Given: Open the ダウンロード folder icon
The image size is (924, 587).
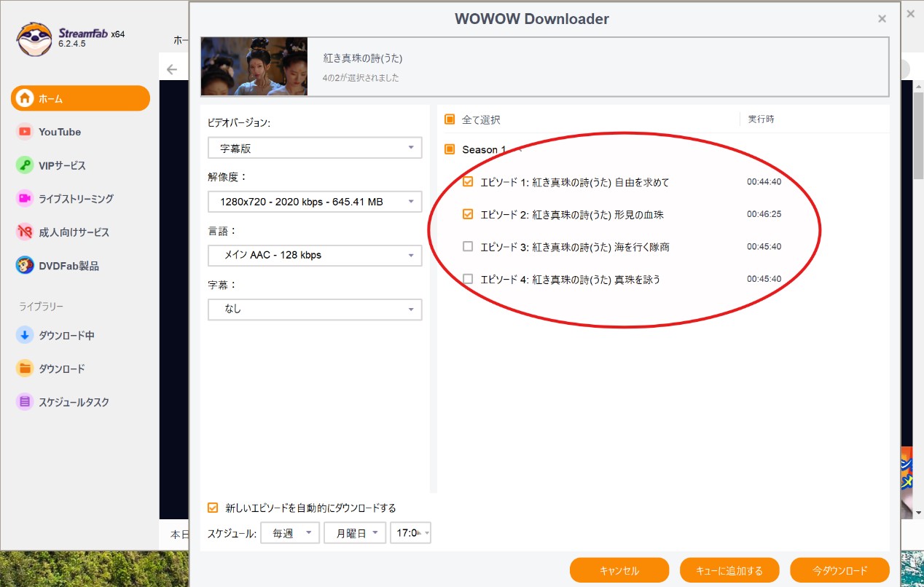Looking at the screenshot, I should point(25,369).
